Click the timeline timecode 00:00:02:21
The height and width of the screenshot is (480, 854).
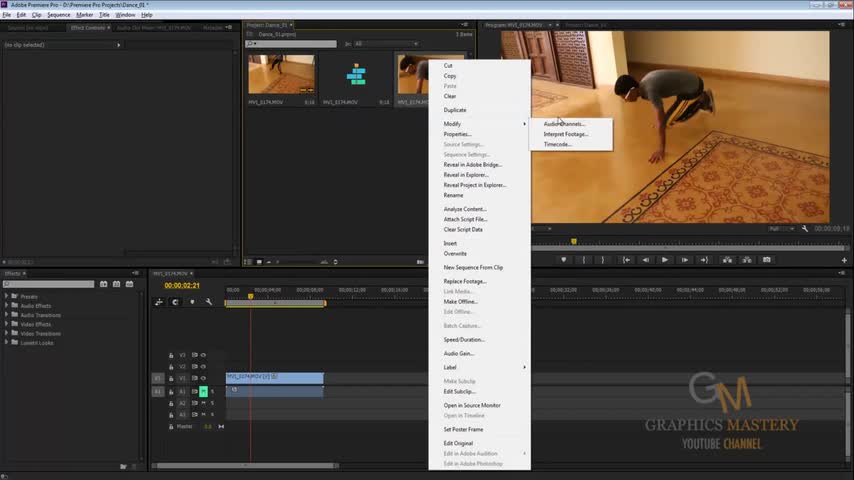(x=182, y=285)
